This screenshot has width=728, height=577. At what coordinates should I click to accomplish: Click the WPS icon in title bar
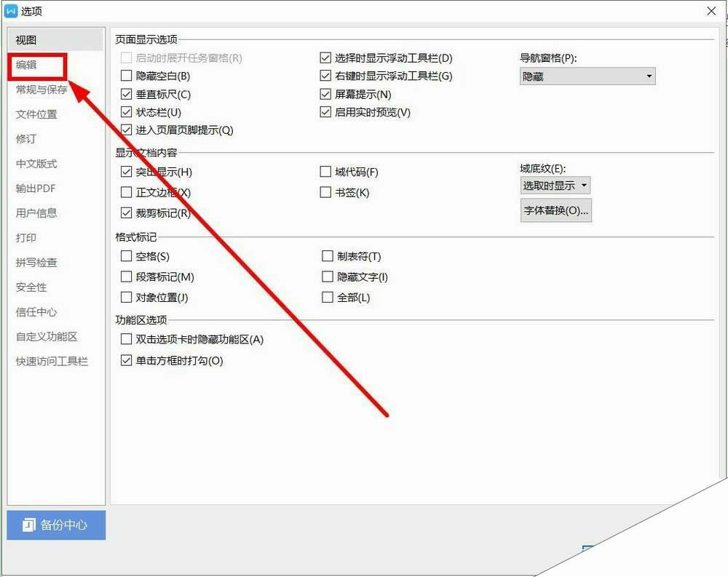(x=10, y=11)
